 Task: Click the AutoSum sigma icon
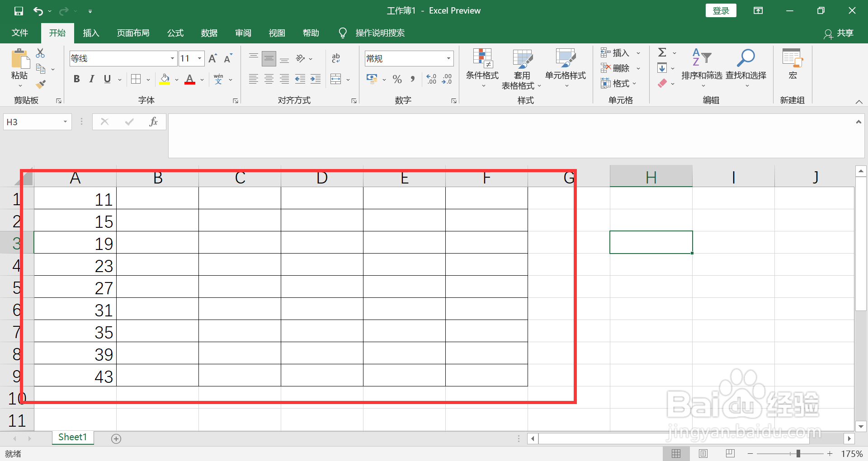click(662, 52)
